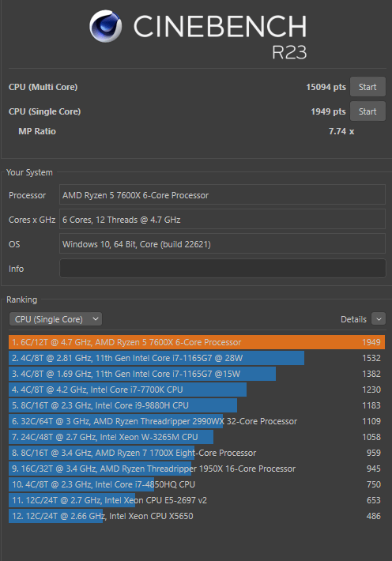Click the OS field Windows 10 build 22621
Viewport: 392px width, 561px height.
click(x=222, y=244)
